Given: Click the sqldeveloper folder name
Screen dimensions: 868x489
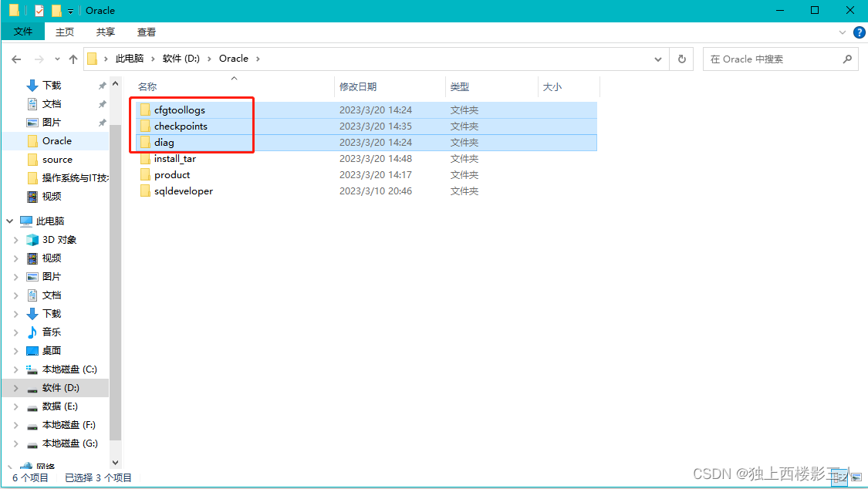Looking at the screenshot, I should click(183, 191).
